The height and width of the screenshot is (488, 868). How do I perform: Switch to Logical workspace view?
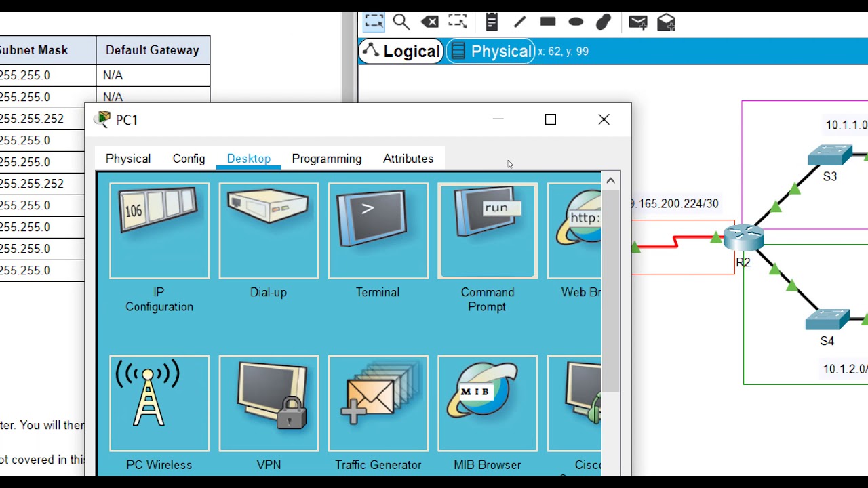point(401,52)
